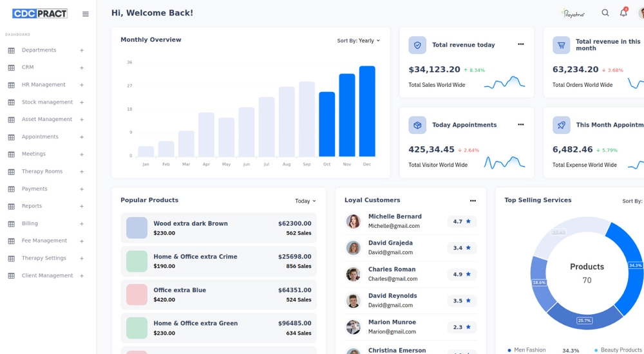Click the December bar in Monthly Overview chart
This screenshot has width=644, height=354.
[x=367, y=111]
